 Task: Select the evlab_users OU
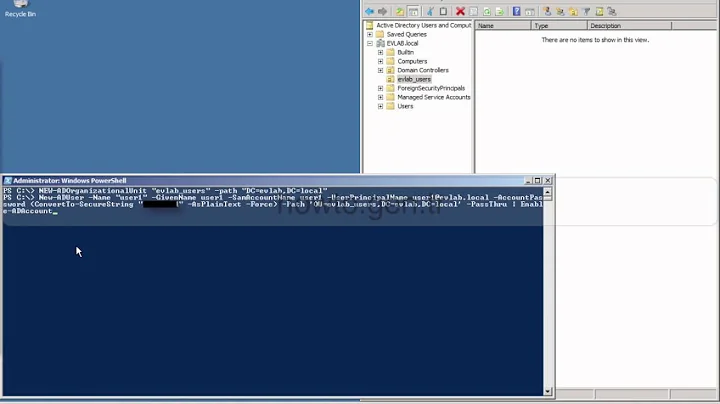tap(414, 79)
